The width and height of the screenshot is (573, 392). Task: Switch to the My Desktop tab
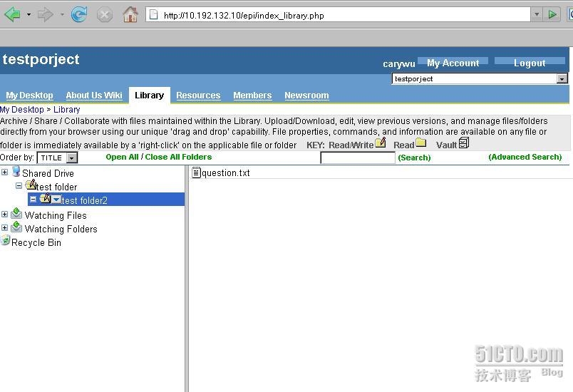click(x=29, y=96)
